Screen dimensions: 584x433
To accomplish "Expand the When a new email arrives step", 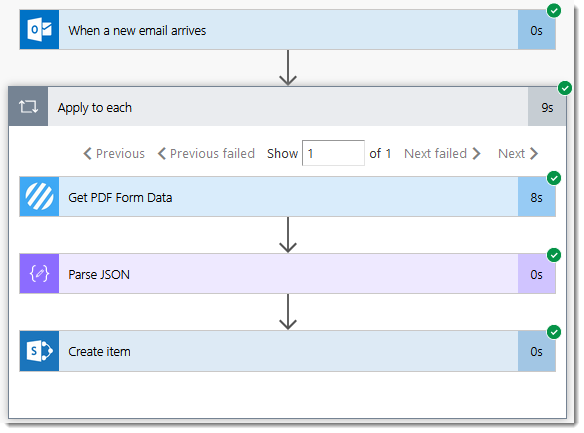I will (288, 30).
